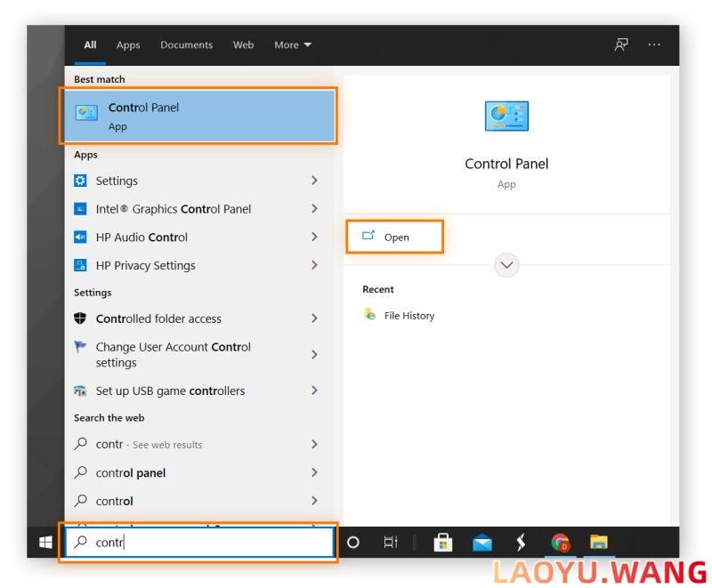
Task: Expand the HP Privacy Settings arrow
Action: click(x=314, y=265)
